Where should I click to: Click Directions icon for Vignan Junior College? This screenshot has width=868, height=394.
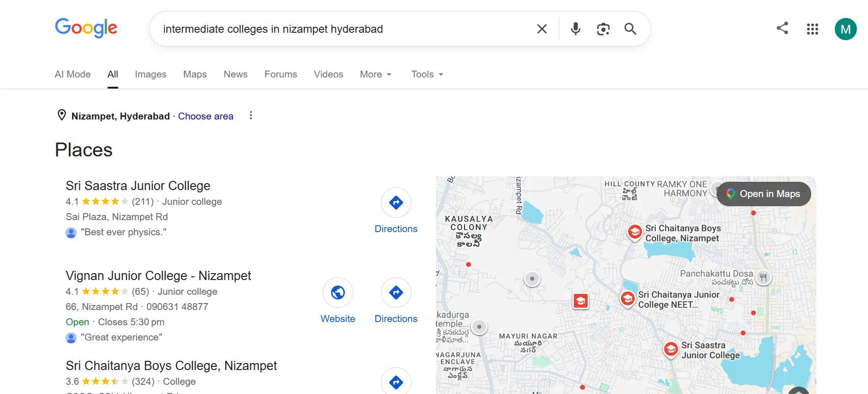pos(396,293)
